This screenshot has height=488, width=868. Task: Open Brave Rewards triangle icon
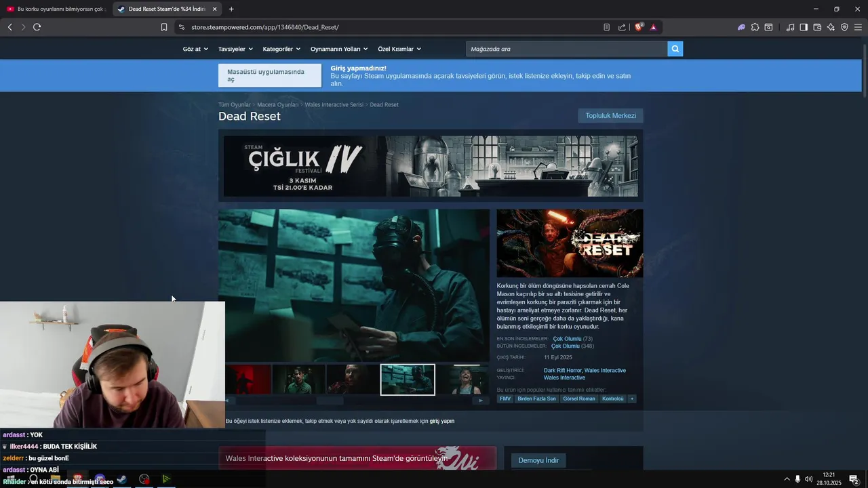point(653,27)
